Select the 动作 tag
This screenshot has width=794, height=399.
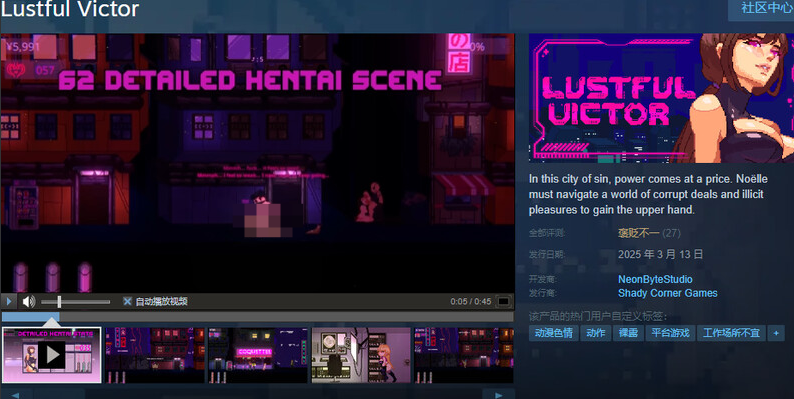[596, 333]
